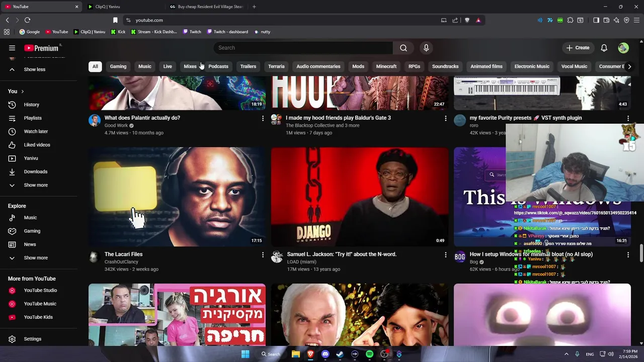The width and height of the screenshot is (644, 362).
Task: Open Twitch - dashboard bookmark
Action: (x=227, y=32)
